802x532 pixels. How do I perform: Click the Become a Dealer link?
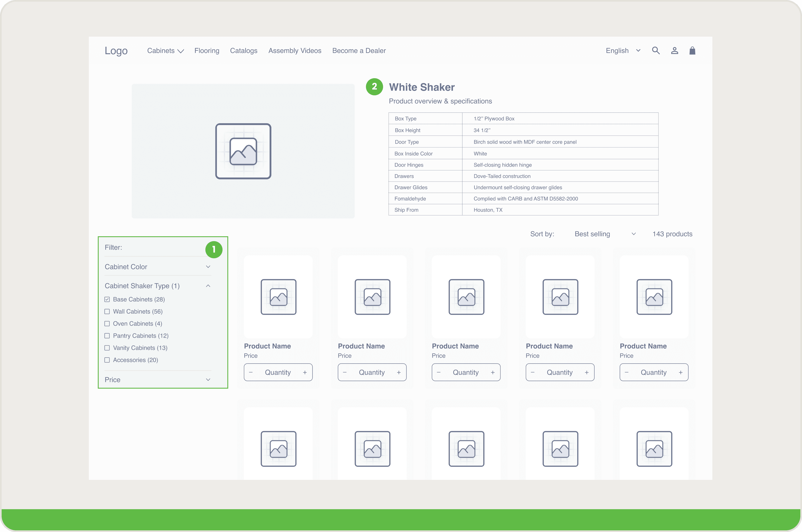(x=359, y=51)
